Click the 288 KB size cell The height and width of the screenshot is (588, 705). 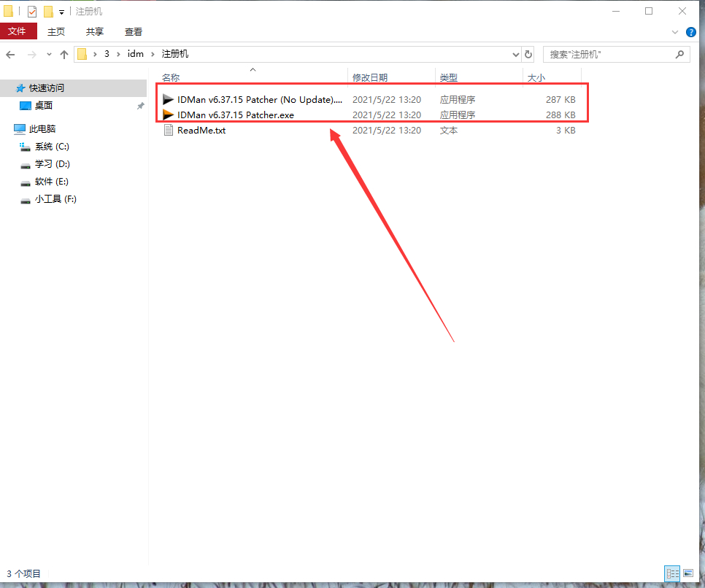pyautogui.click(x=560, y=115)
